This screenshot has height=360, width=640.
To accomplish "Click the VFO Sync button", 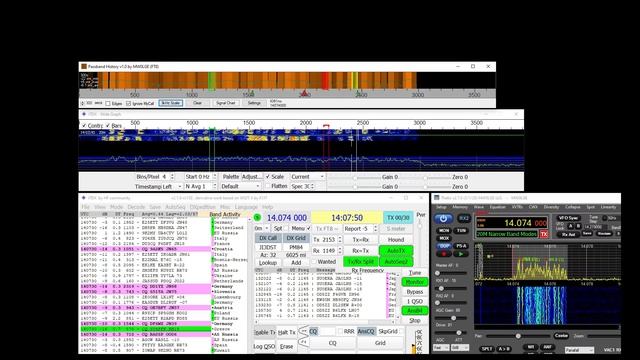I will (569, 218).
